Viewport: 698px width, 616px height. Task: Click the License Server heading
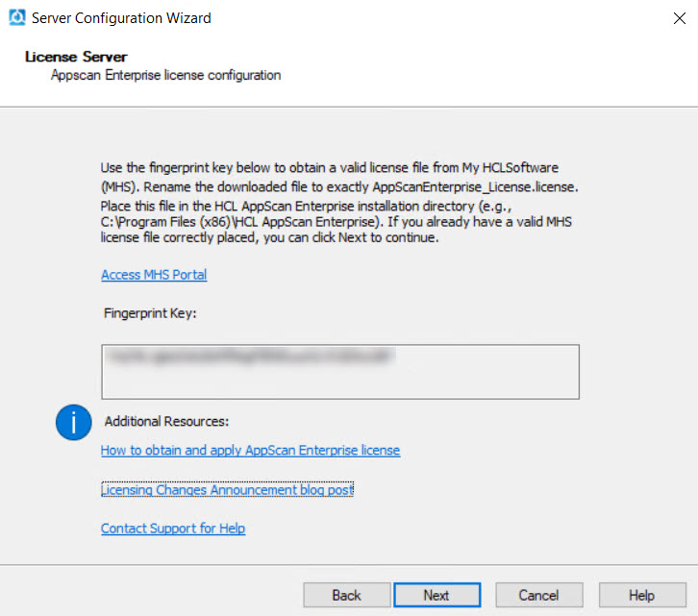click(76, 57)
